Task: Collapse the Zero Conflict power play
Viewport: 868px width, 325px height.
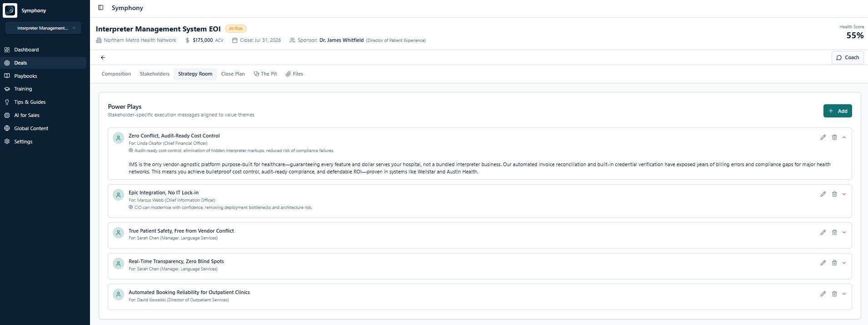Action: click(844, 137)
